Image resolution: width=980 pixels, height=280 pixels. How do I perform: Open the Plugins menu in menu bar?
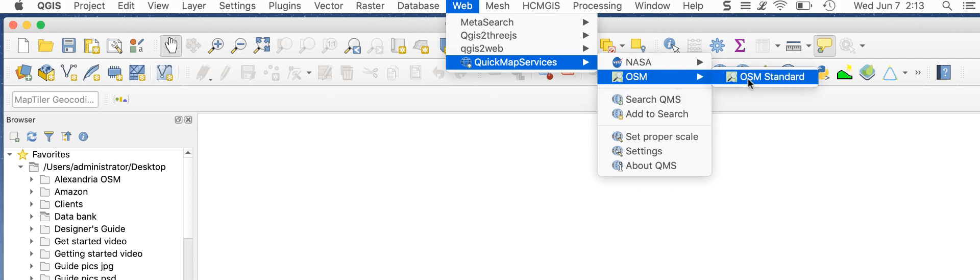click(x=285, y=6)
